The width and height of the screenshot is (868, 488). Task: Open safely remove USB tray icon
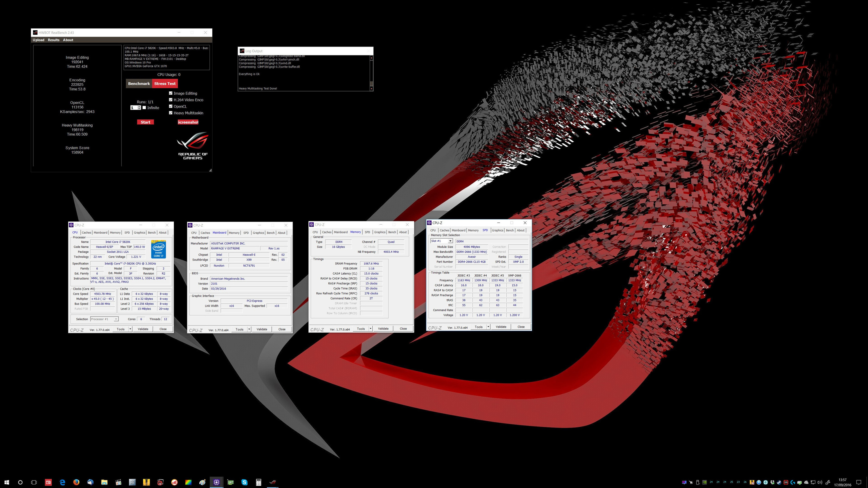click(x=698, y=482)
